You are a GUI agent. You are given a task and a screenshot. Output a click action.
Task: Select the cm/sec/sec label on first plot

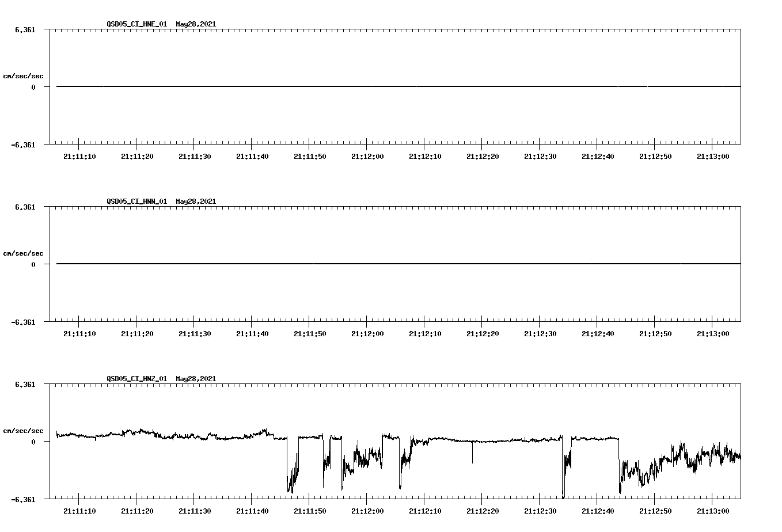point(24,75)
